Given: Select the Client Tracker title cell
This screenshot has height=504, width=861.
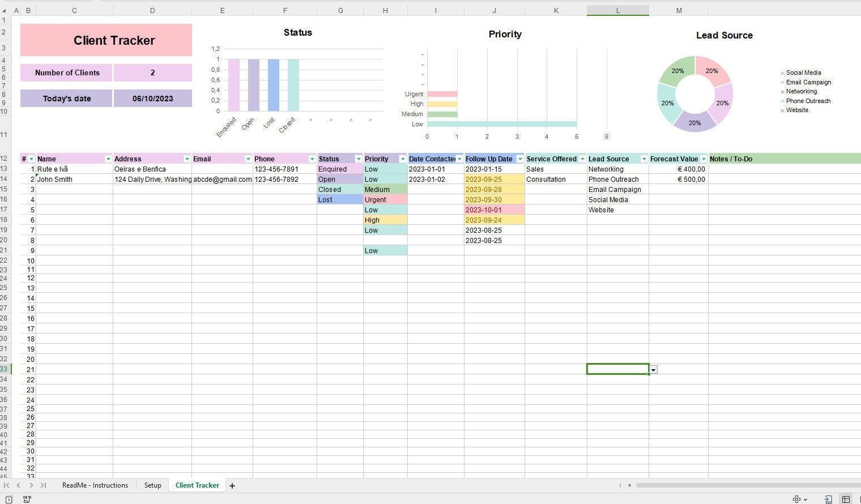Looking at the screenshot, I should point(106,40).
